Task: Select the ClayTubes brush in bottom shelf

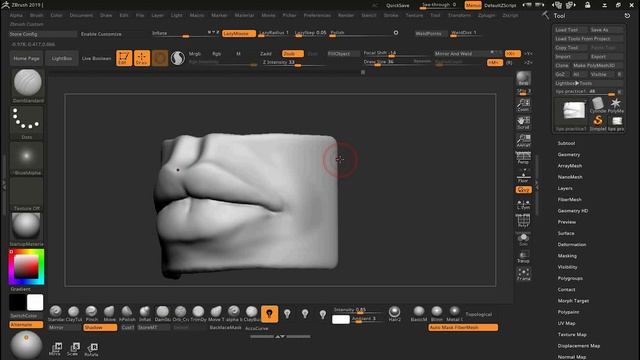Action: click(x=73, y=313)
